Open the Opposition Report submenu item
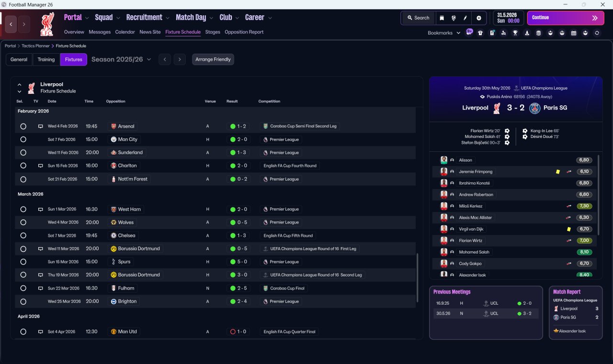 click(x=244, y=32)
